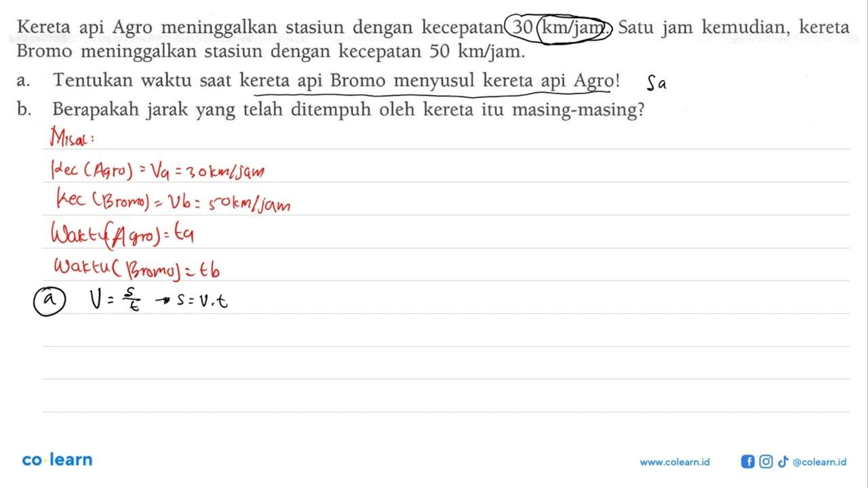Click the circled '30 km/jam' text
Screen dimensions: 868x488
[x=559, y=28]
